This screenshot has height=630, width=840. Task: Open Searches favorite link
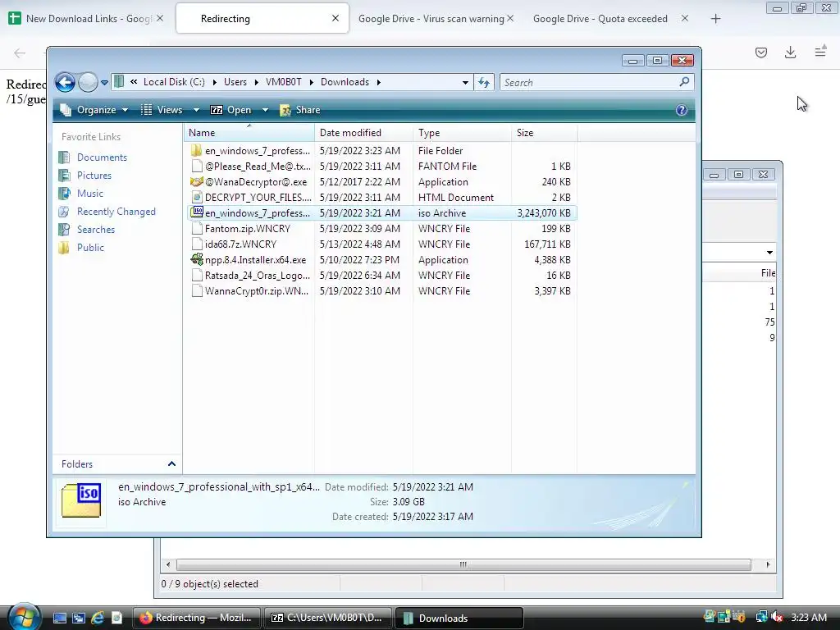pyautogui.click(x=96, y=230)
